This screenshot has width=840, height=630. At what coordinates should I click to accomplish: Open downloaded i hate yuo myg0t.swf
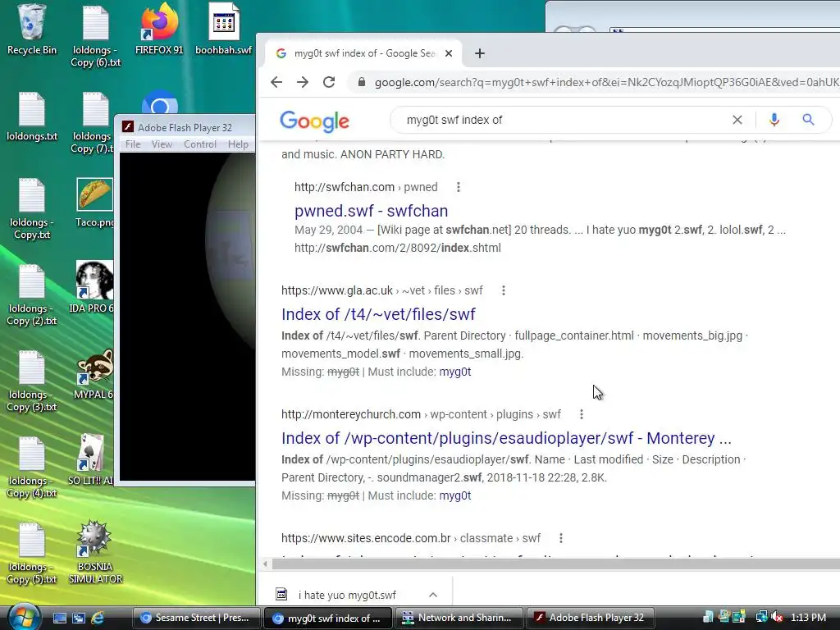[x=347, y=595]
